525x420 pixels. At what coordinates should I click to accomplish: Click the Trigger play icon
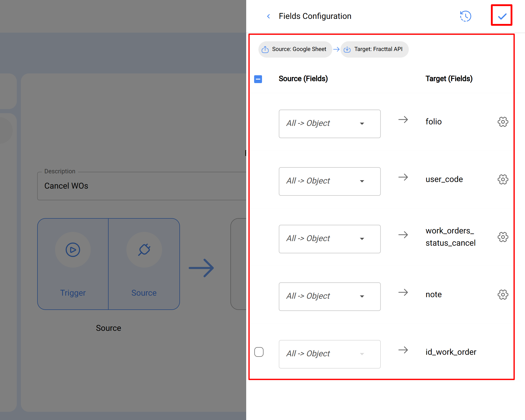73,250
